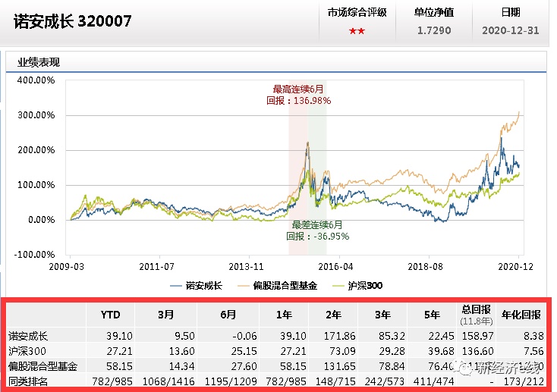Click the YTD column header
Viewport: 557px width, 392px height.
(111, 315)
